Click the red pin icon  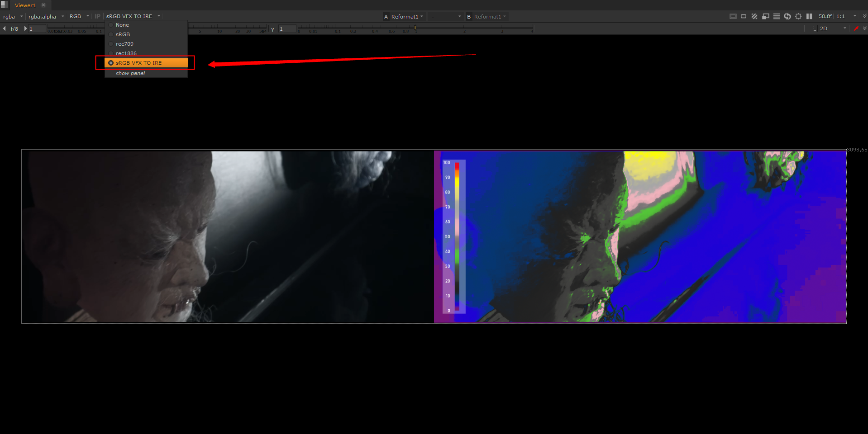pos(856,28)
